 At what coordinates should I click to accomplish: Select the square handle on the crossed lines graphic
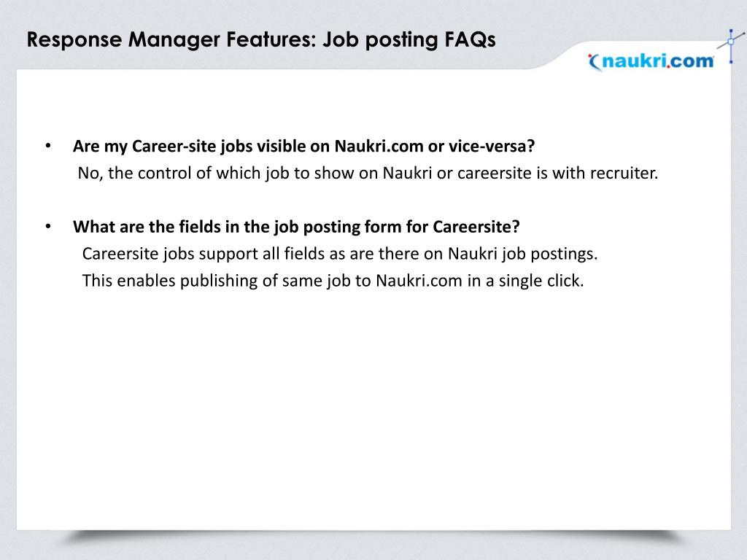(731, 42)
